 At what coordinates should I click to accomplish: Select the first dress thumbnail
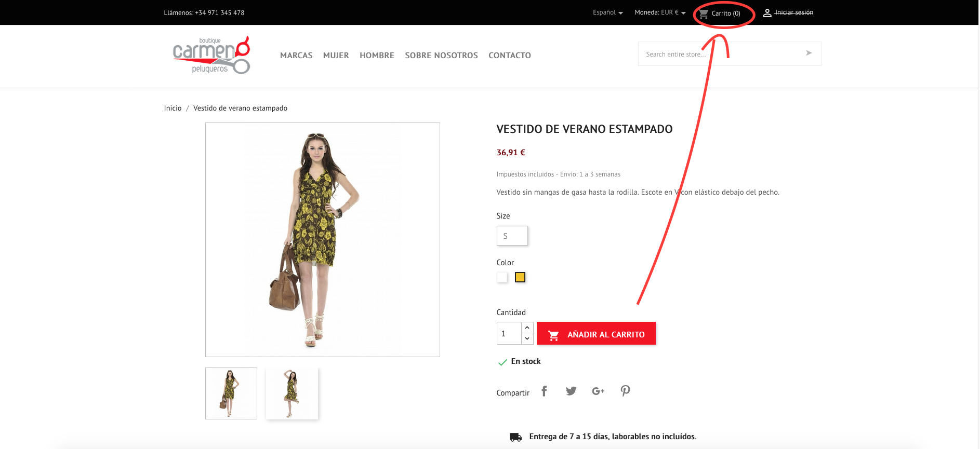tap(231, 393)
